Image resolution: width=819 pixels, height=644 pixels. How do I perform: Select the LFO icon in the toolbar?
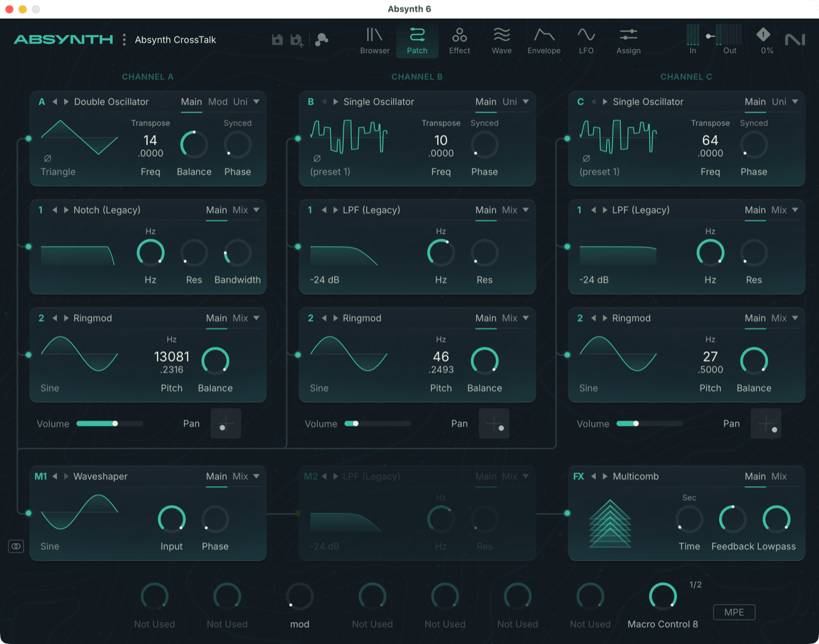[x=586, y=40]
